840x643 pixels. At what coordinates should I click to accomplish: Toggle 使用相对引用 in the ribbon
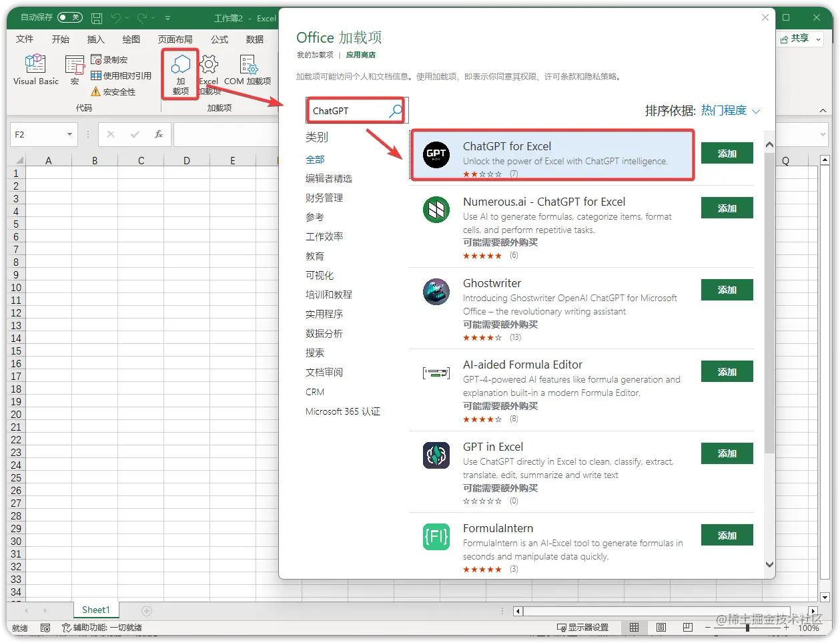click(x=121, y=75)
